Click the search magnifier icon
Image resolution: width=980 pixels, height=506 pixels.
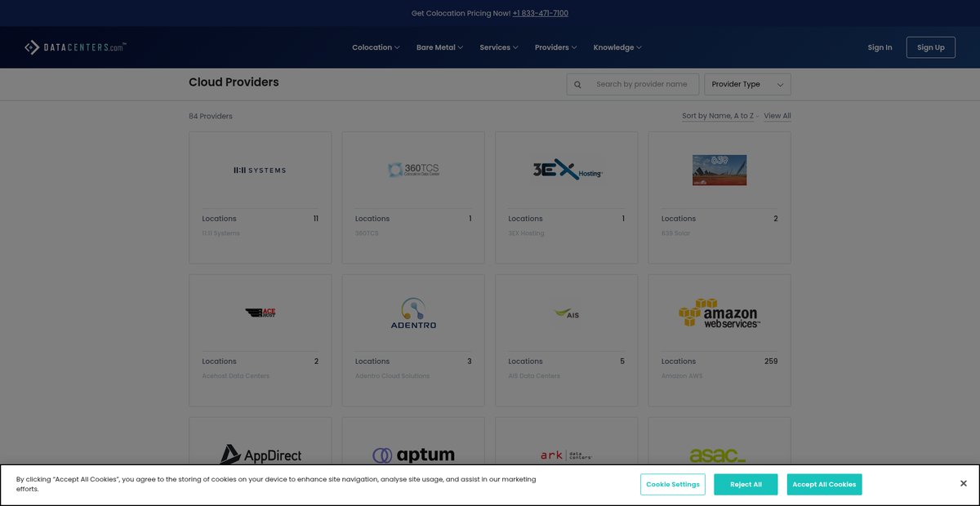[x=577, y=84]
